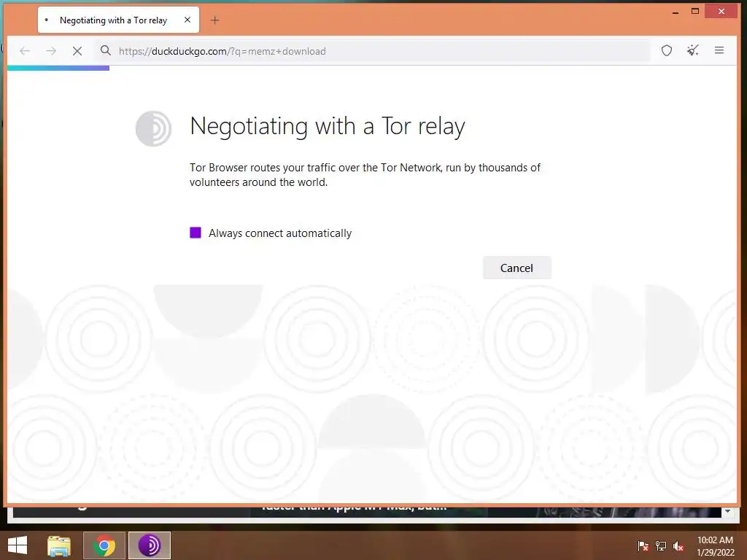The height and width of the screenshot is (560, 747).
Task: Click the Always connect automatically label text
Action: (280, 233)
